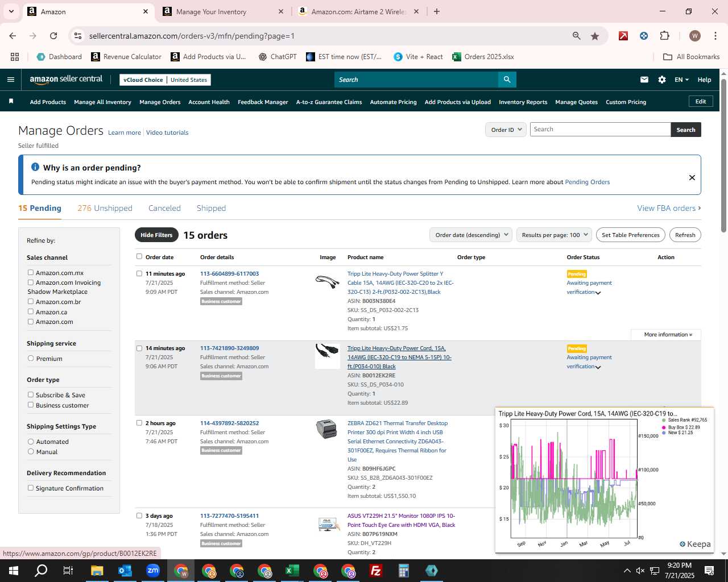The image size is (728, 582).
Task: Click the bookmark star in the address bar
Action: 595,36
